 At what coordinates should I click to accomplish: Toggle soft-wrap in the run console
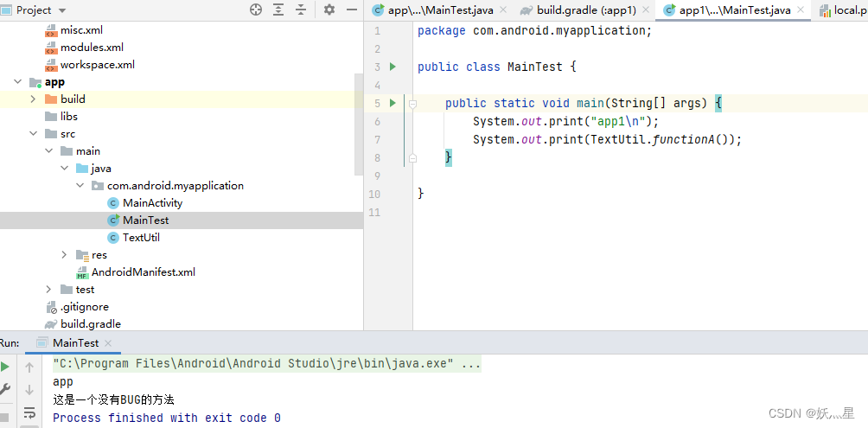[x=29, y=412]
